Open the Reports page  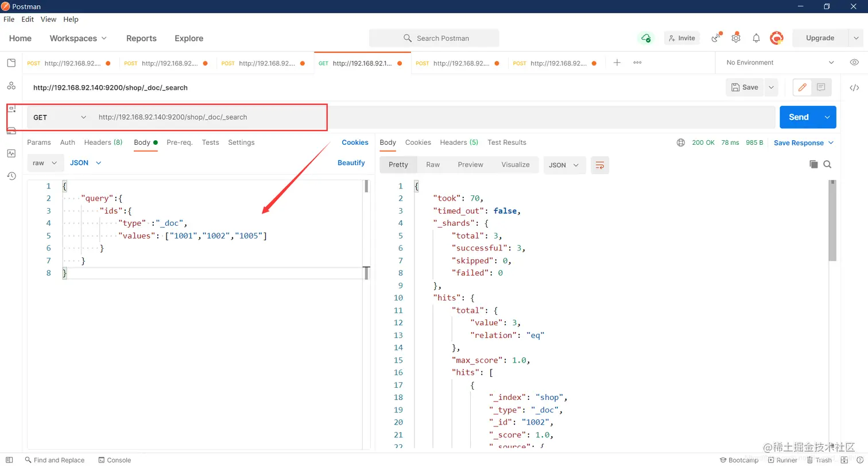coord(141,38)
